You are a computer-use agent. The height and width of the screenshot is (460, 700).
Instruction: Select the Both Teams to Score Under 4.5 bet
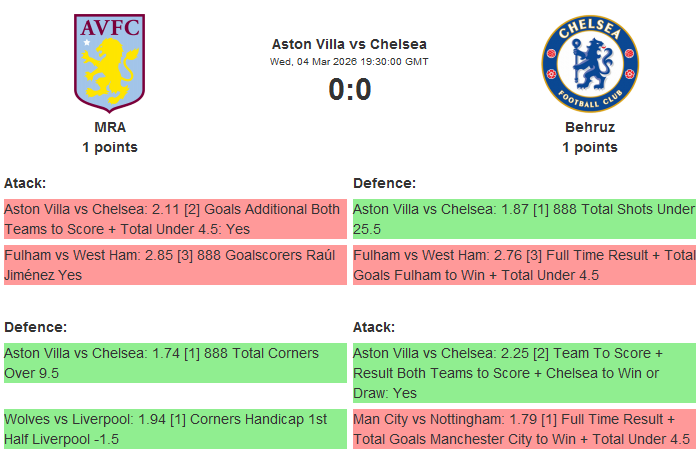[175, 218]
